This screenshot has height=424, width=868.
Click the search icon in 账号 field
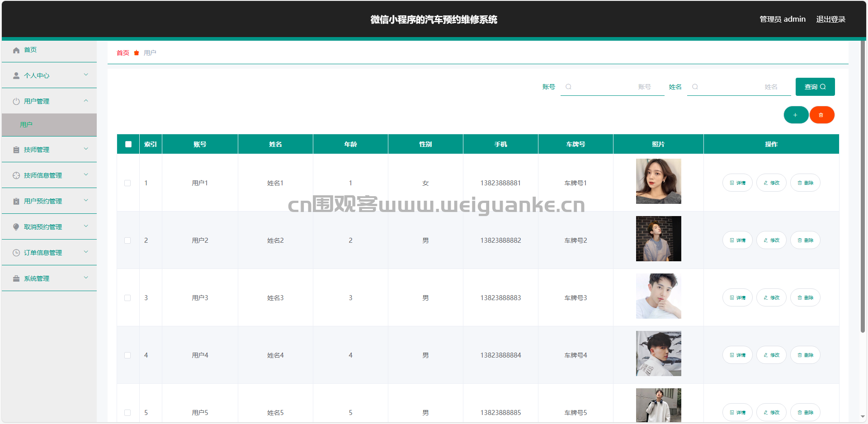[x=569, y=87]
